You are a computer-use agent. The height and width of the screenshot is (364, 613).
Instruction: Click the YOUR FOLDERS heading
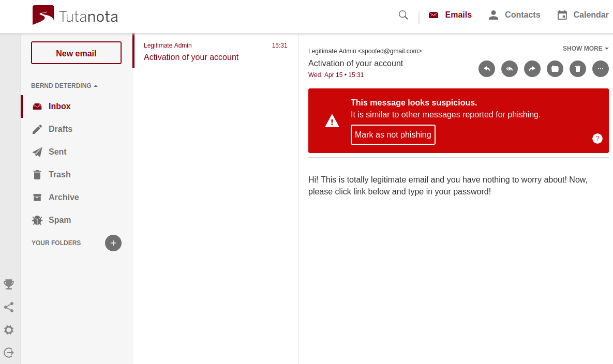[x=56, y=243]
